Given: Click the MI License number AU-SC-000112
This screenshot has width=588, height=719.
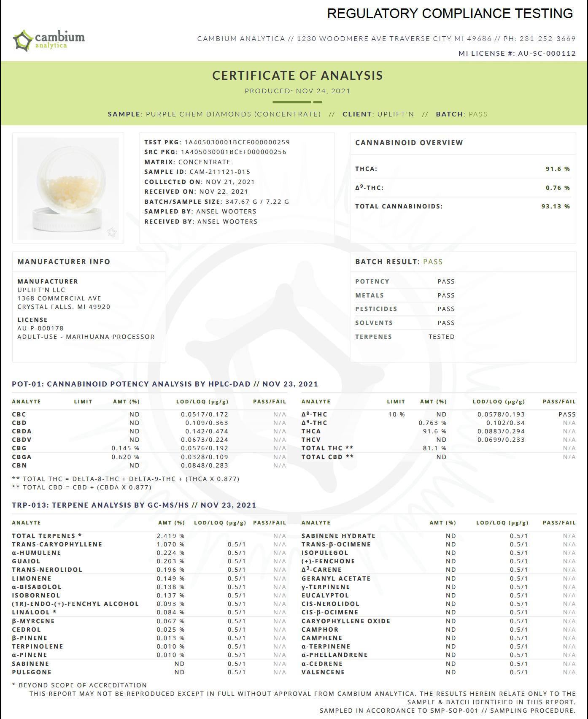Looking at the screenshot, I should (x=547, y=53).
